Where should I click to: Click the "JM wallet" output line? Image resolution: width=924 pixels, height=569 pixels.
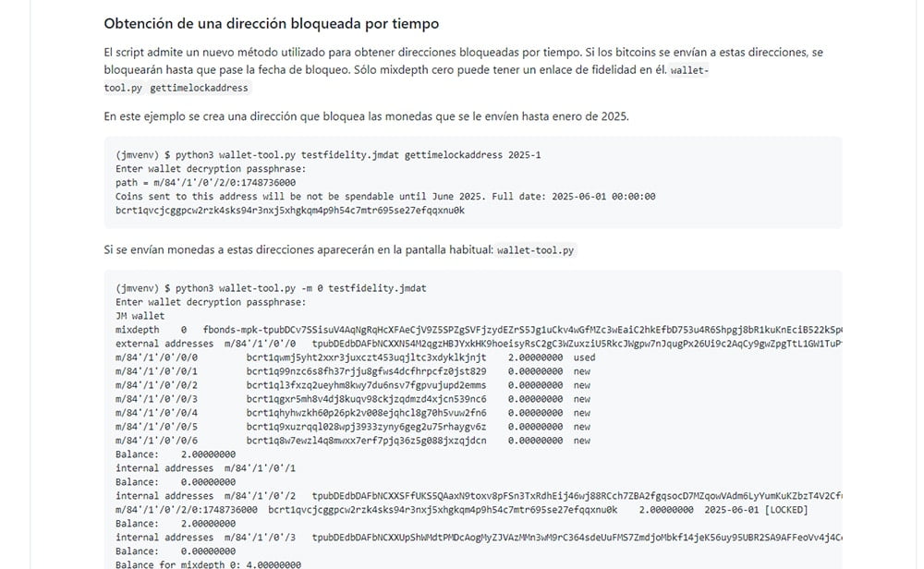click(x=140, y=316)
